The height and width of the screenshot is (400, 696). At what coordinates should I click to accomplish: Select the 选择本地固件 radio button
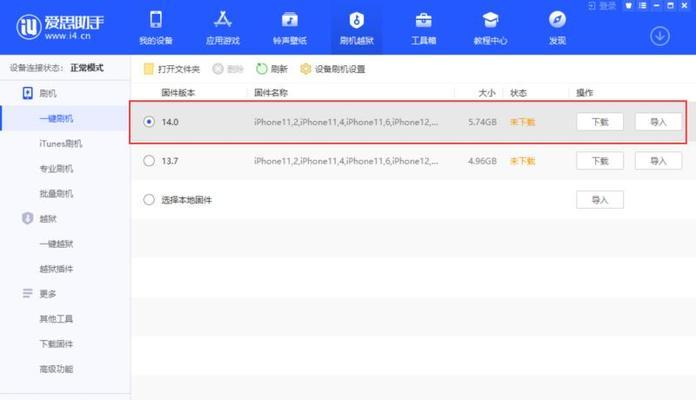[149, 200]
